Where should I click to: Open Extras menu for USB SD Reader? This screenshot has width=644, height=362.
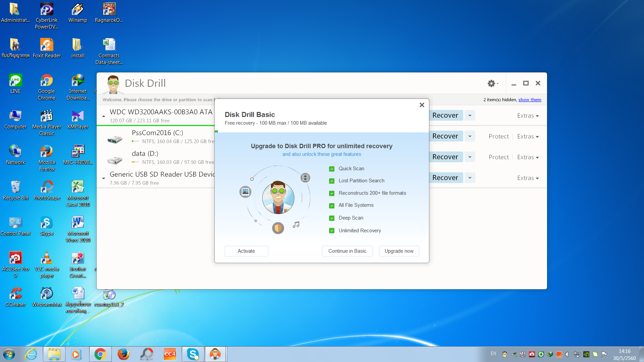pyautogui.click(x=528, y=178)
